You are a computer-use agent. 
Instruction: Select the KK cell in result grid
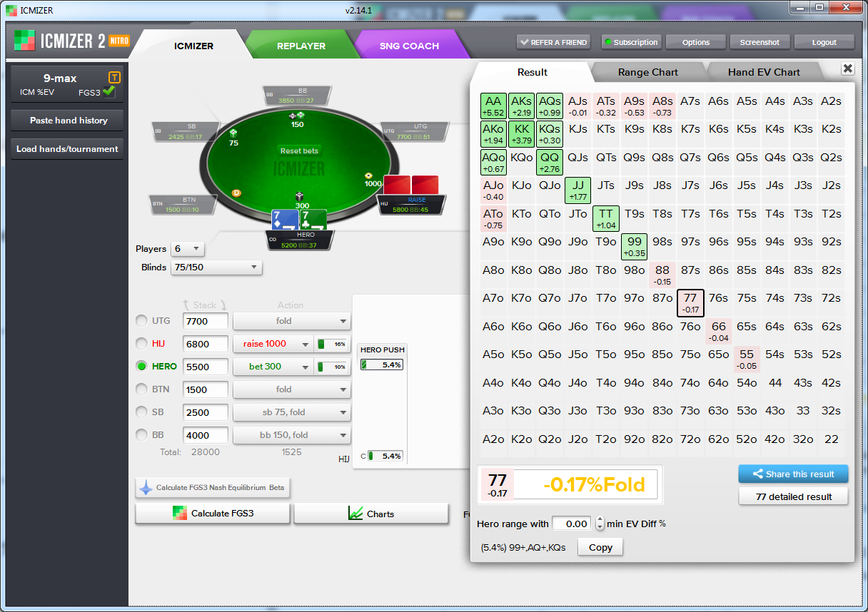[521, 133]
